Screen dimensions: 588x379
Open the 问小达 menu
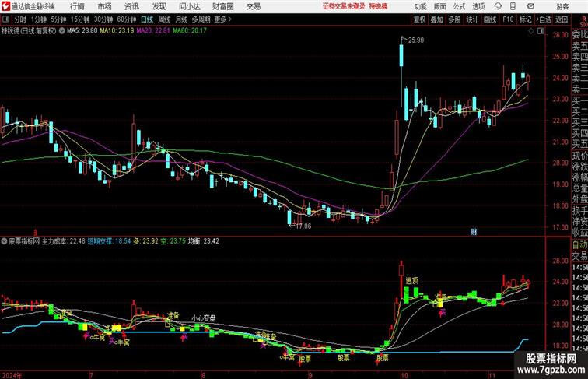(x=189, y=6)
